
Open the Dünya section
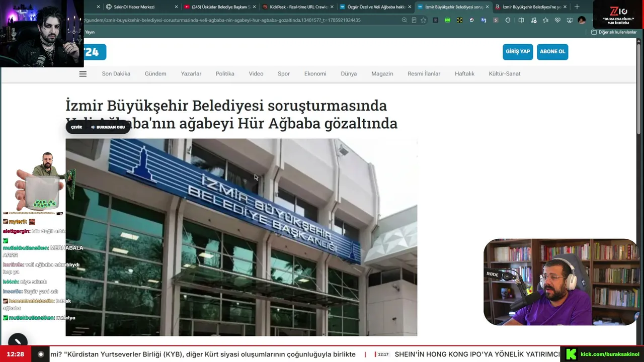pos(349,74)
